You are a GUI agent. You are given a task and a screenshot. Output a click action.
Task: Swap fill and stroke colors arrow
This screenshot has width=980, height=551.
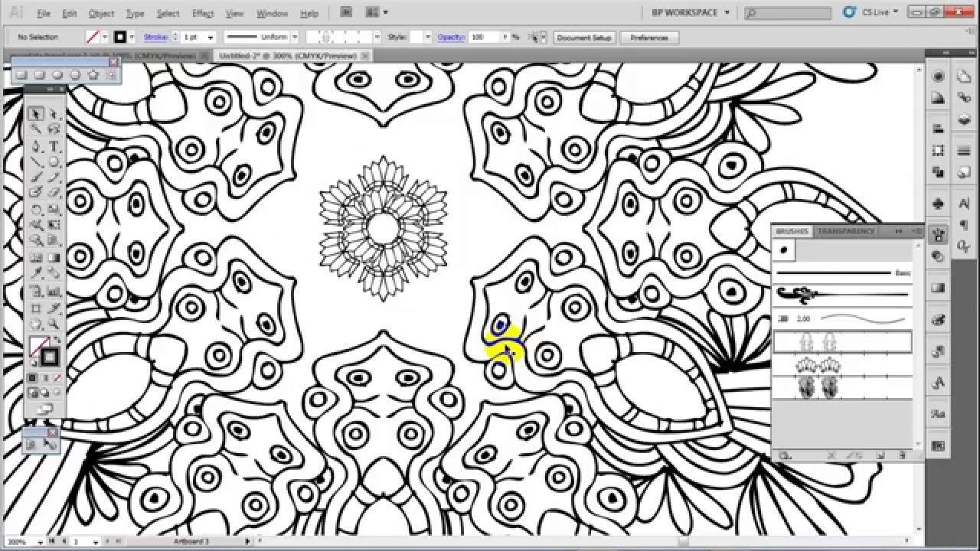[x=57, y=341]
